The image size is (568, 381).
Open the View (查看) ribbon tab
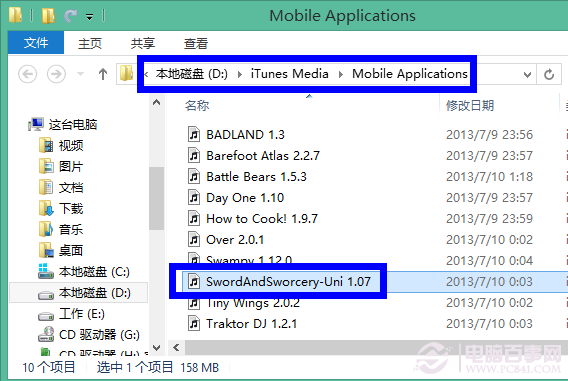coord(196,43)
